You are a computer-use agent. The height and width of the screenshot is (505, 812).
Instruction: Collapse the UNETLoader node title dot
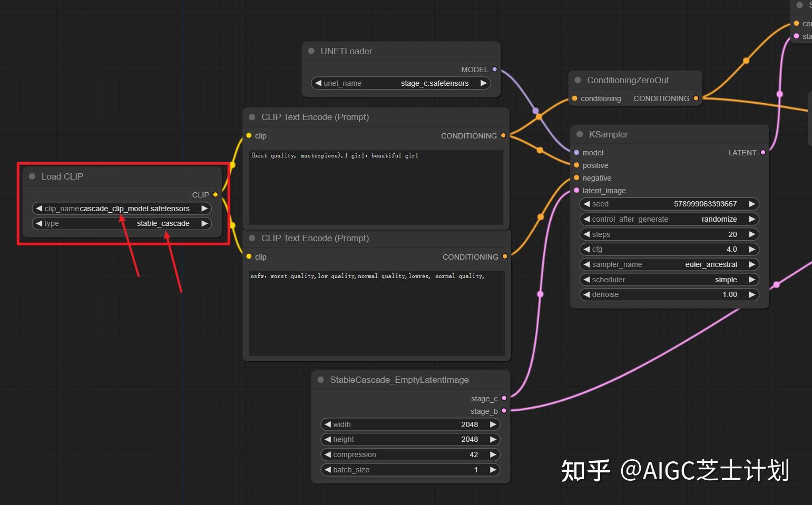[x=311, y=51]
